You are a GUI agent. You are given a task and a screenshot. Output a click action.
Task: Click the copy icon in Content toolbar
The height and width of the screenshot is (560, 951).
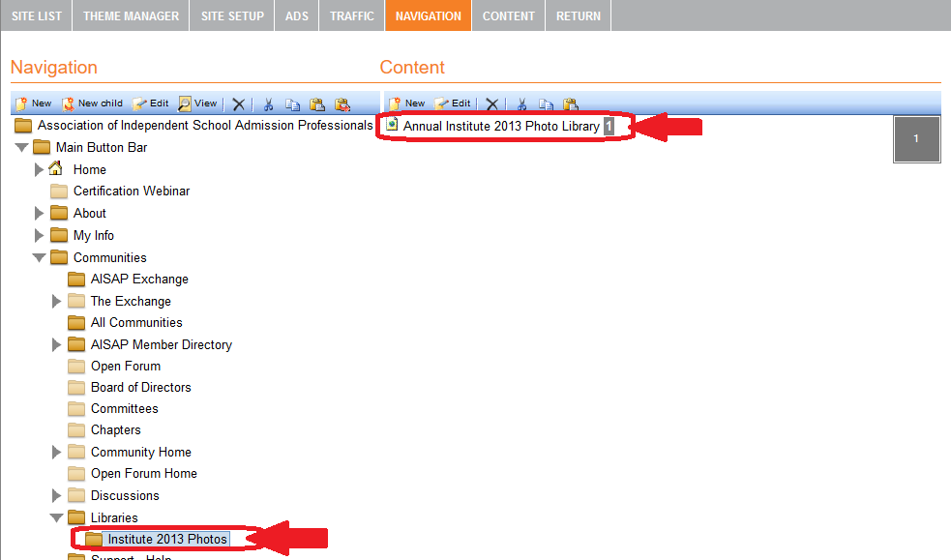coord(546,104)
